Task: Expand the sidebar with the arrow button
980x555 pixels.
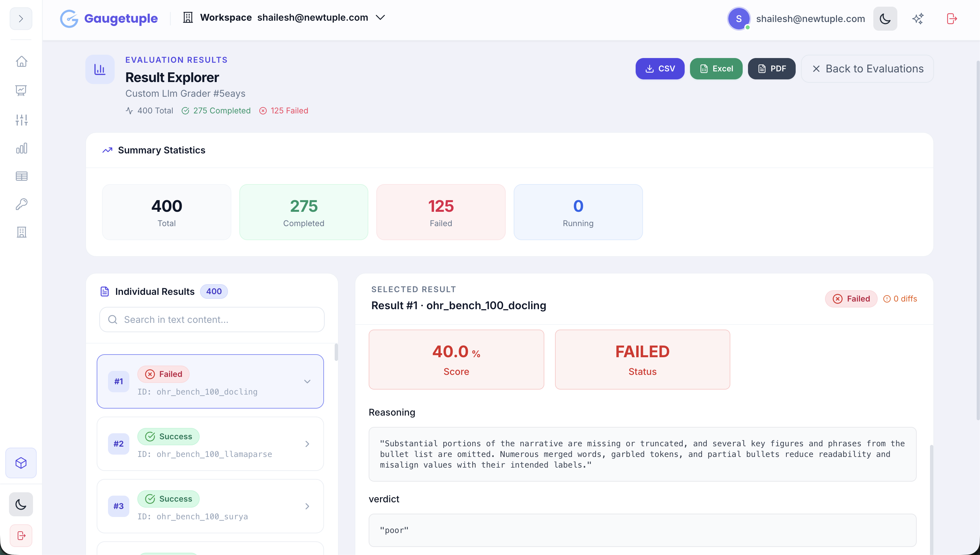Action: pos(21,19)
